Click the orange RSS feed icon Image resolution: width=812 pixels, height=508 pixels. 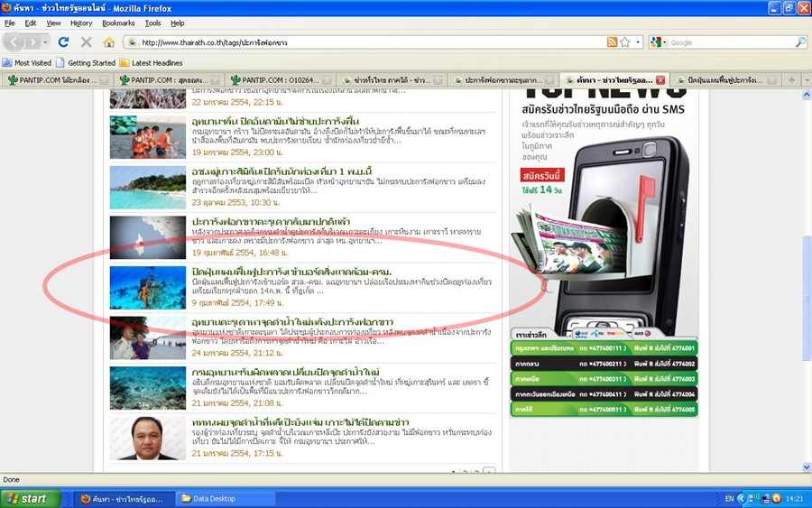(612, 42)
